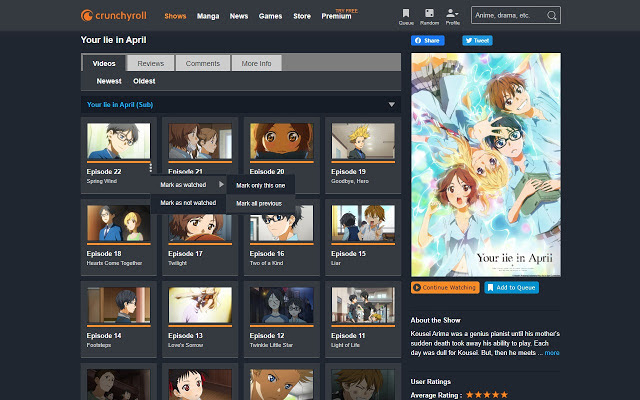
Task: Select Mark all previous
Action: (x=260, y=203)
